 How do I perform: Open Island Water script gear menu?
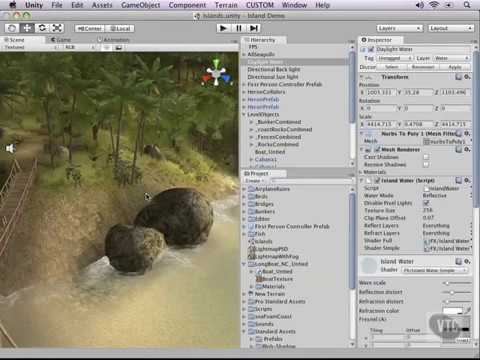467,180
